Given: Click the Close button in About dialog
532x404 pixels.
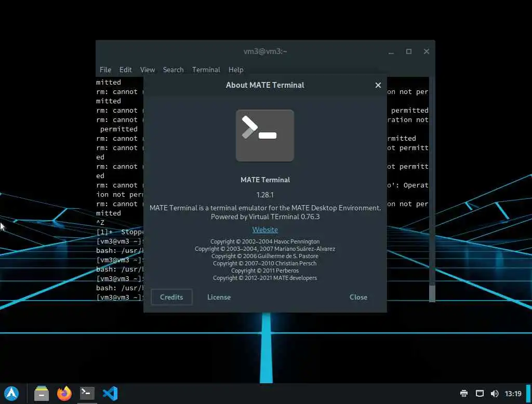Looking at the screenshot, I should coord(358,297).
